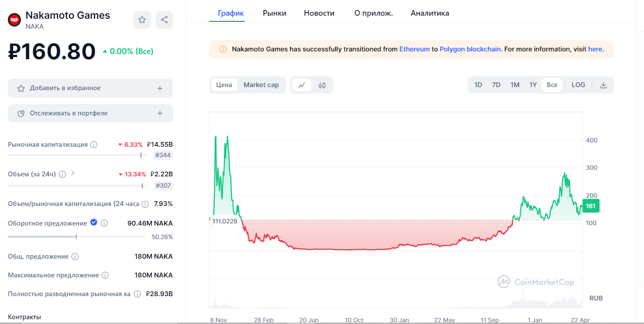Follow the 'here.' link in banner
Viewport: 644px width, 324px height.
(x=596, y=49)
